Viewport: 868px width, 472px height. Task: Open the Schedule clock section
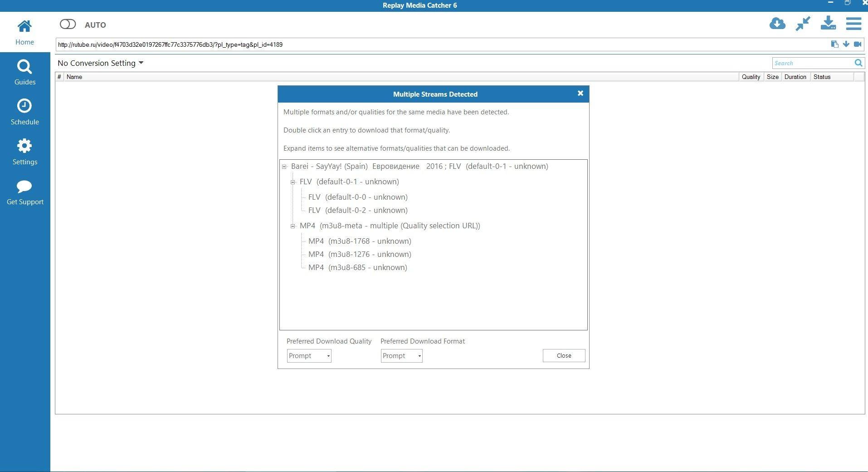tap(24, 112)
